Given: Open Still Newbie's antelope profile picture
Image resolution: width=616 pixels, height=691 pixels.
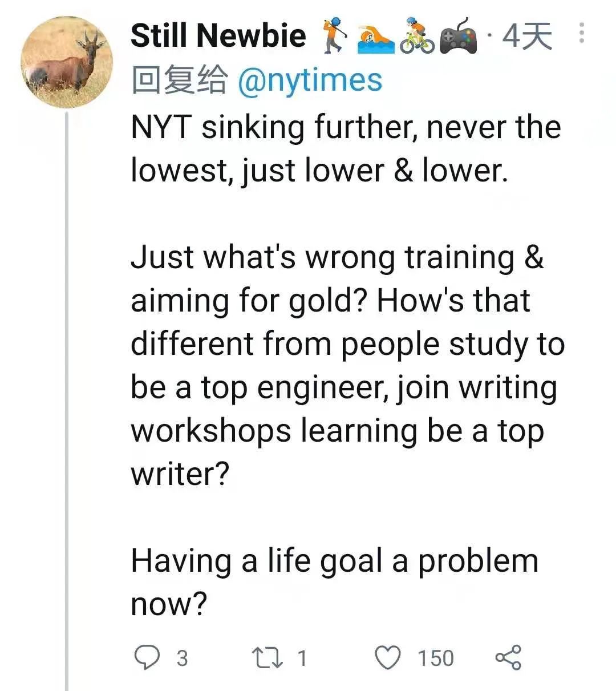Looking at the screenshot, I should click(66, 63).
